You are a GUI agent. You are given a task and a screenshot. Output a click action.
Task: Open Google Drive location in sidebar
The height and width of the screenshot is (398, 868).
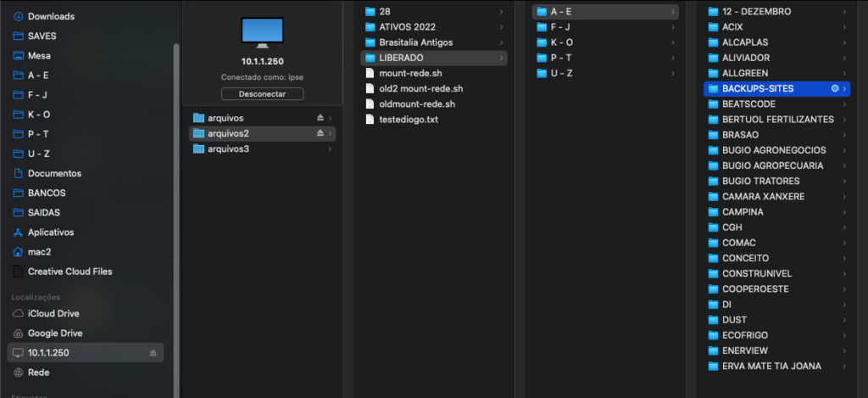pyautogui.click(x=54, y=334)
